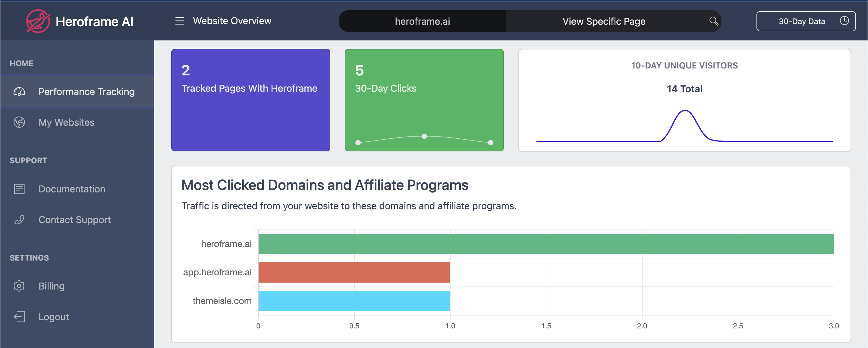The height and width of the screenshot is (348, 868).
Task: Click the 10-Day Unique Visitors card
Action: 684,100
